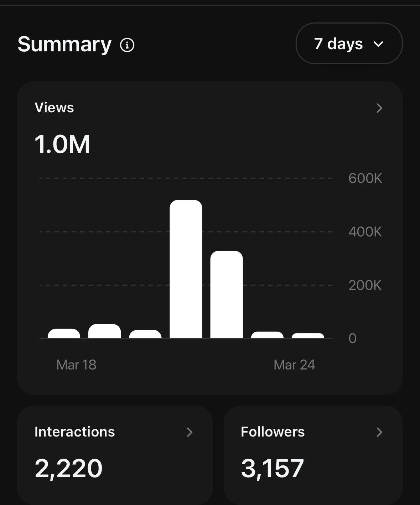420x505 pixels.
Task: Click the 2,220 interactions count
Action: [x=69, y=468]
